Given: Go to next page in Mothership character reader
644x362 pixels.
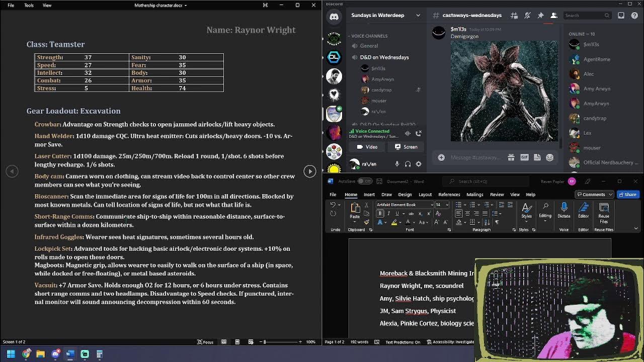Looking at the screenshot, I should [310, 171].
